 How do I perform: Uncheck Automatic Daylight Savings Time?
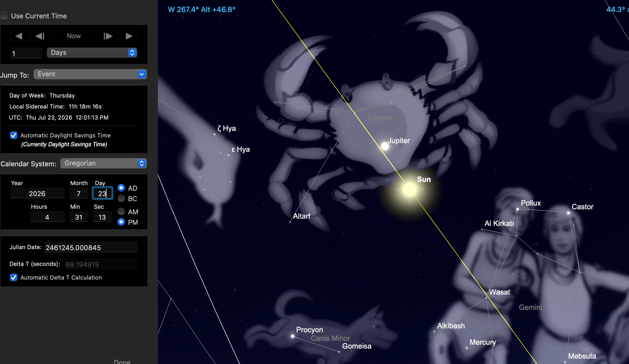[14, 135]
